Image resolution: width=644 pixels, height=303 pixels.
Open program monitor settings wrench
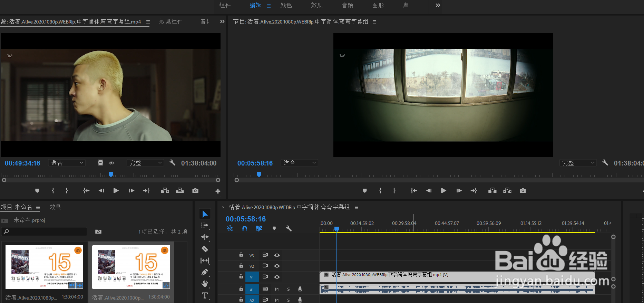pyautogui.click(x=605, y=162)
